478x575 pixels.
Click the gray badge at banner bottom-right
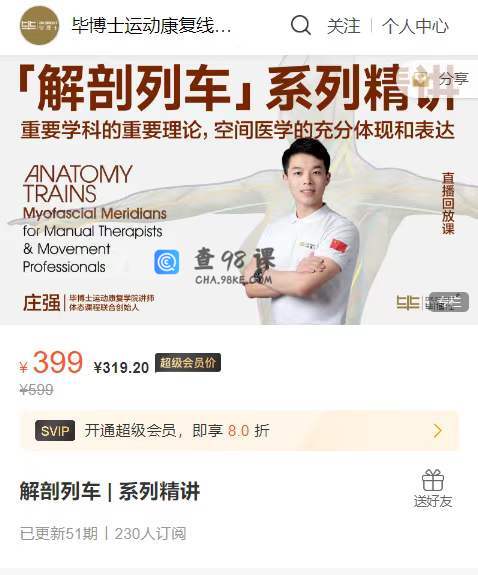tap(449, 302)
